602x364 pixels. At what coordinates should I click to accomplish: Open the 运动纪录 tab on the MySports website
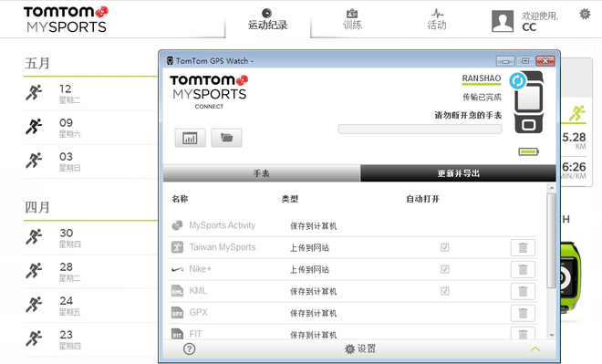tap(267, 19)
